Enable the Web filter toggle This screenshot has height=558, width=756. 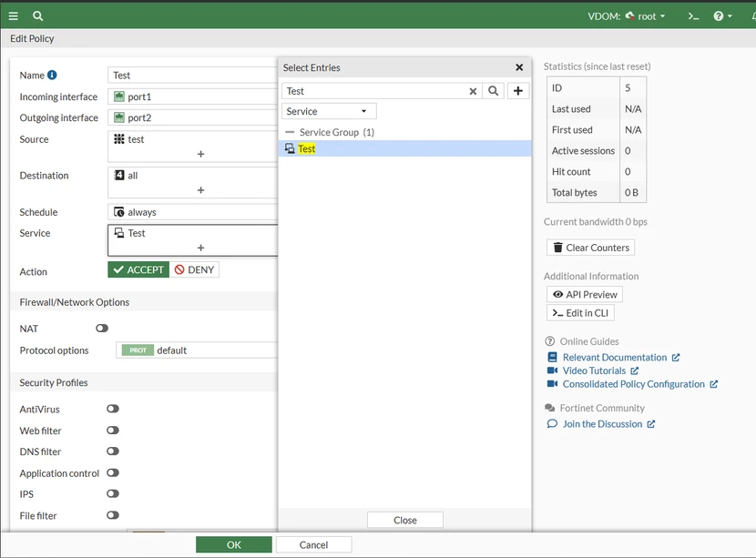point(113,431)
